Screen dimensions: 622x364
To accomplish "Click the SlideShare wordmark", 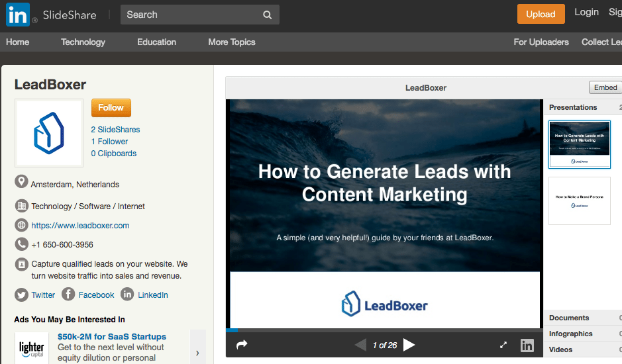I will click(x=70, y=15).
